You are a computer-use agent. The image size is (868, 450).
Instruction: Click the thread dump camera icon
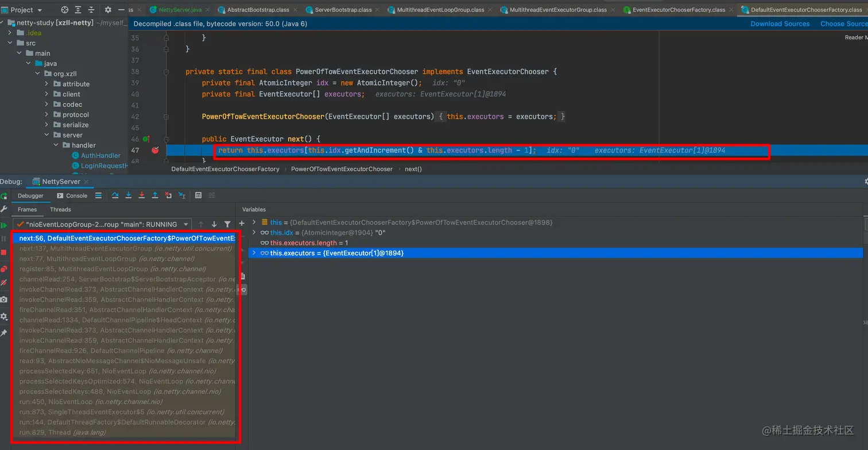point(4,299)
